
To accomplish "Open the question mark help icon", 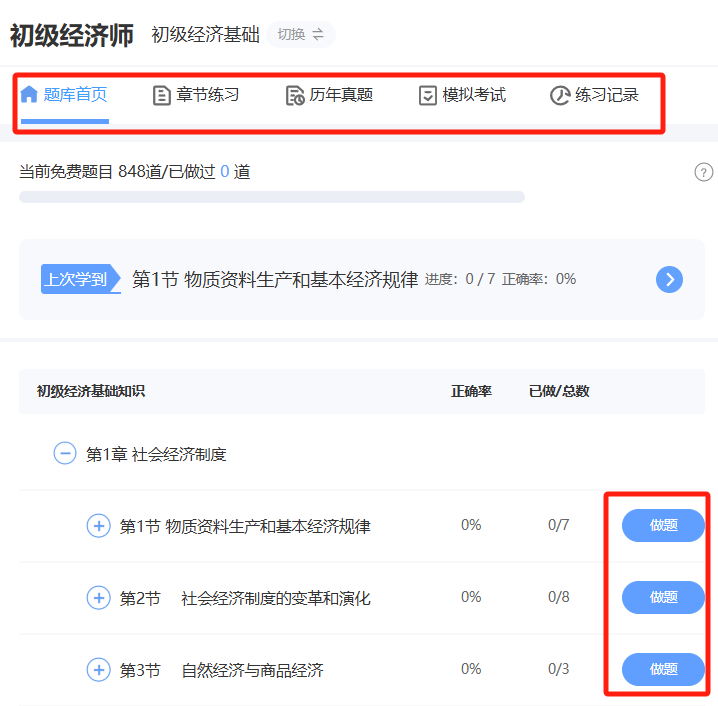I will click(x=703, y=172).
